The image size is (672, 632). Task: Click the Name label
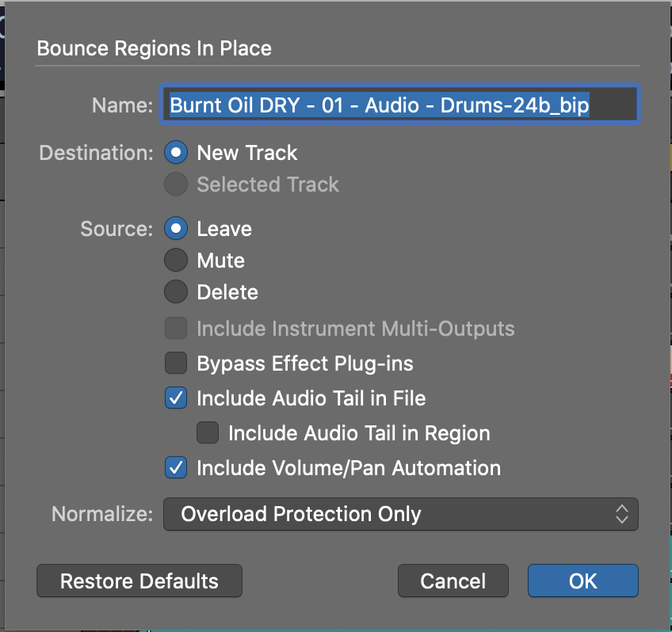tap(121, 105)
